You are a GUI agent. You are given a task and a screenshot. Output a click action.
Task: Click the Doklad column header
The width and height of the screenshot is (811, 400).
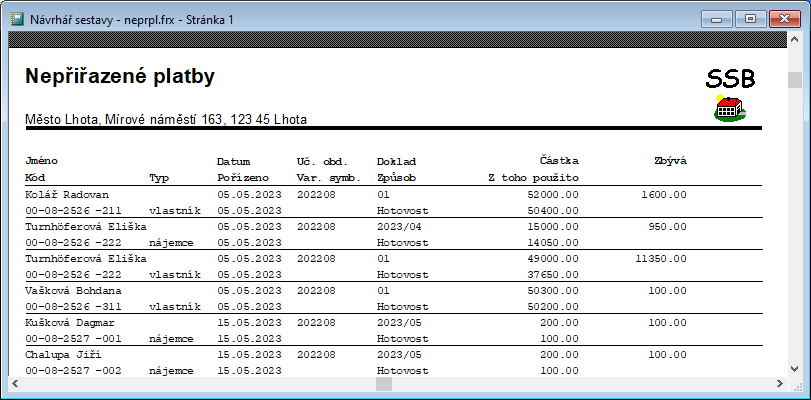pos(396,161)
